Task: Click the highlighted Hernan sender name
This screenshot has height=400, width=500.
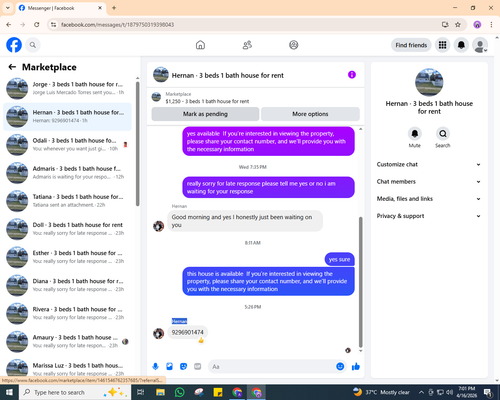Action: click(x=179, y=321)
